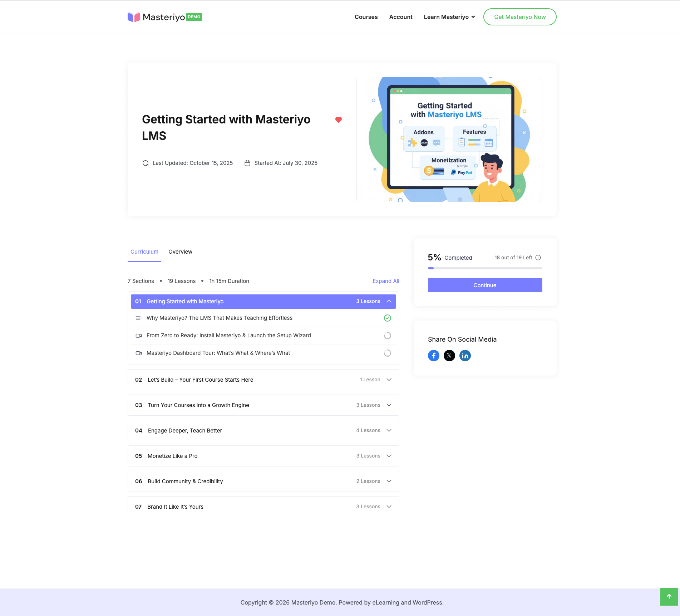Open lesson Why Masteriyo? The LMS That Makes Teaching Effortless

coord(220,318)
